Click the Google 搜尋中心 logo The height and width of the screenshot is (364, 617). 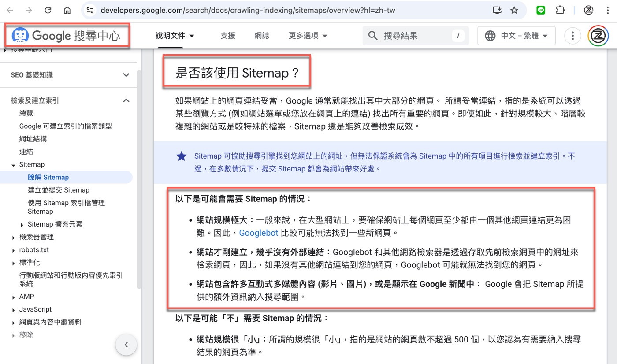(x=66, y=36)
